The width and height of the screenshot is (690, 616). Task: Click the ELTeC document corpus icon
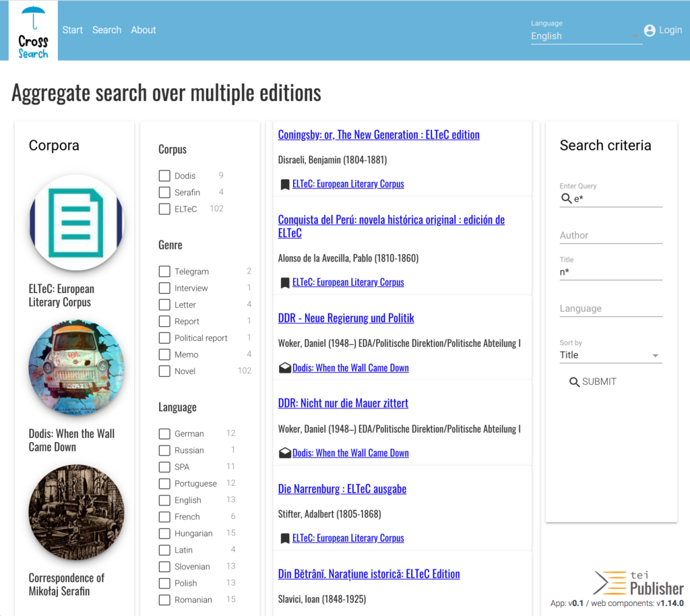[76, 223]
